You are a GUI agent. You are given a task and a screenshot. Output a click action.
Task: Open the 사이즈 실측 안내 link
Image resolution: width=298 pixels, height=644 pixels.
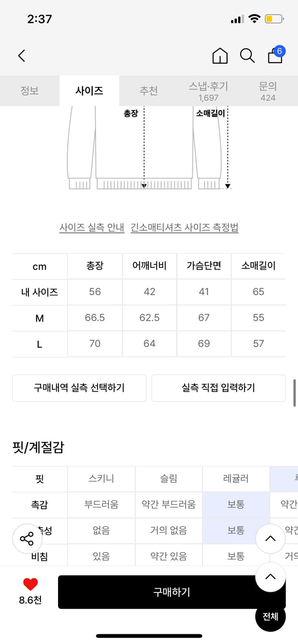point(92,228)
